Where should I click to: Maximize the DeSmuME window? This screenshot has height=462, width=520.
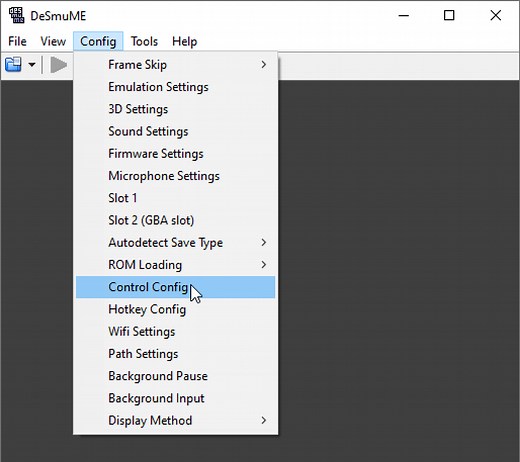449,15
